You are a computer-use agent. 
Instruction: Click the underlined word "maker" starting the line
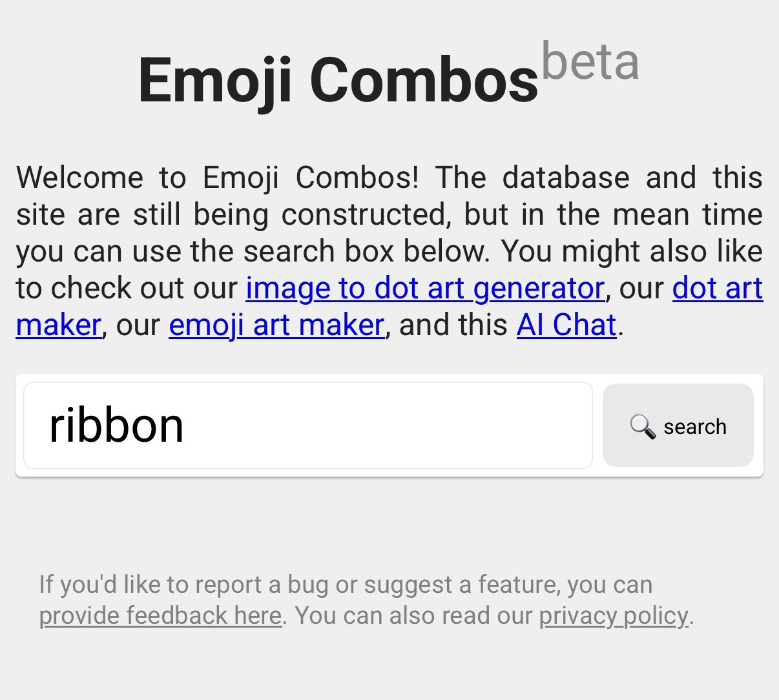pos(59,325)
